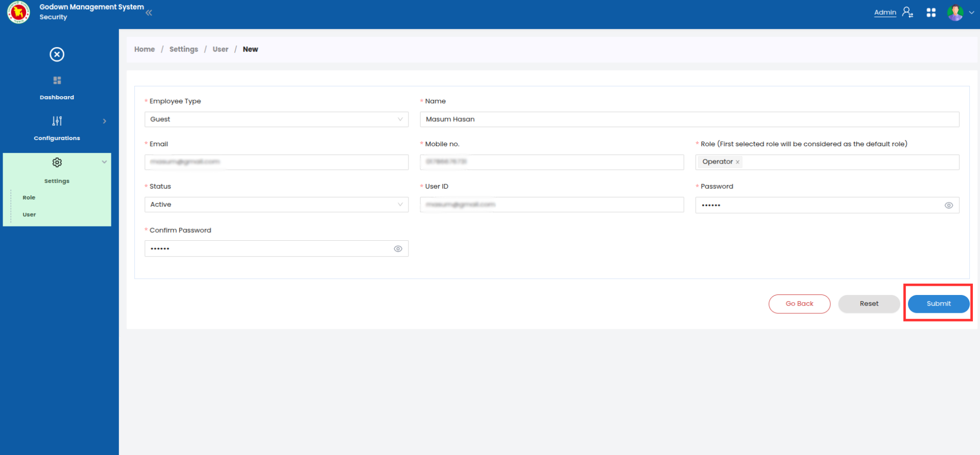Show password with eye icon in Password field
The height and width of the screenshot is (455, 980).
948,205
